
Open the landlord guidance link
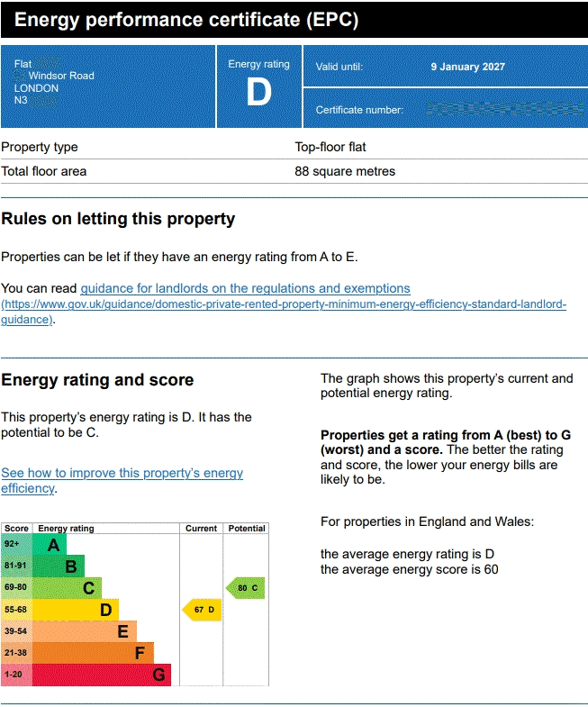click(x=245, y=288)
